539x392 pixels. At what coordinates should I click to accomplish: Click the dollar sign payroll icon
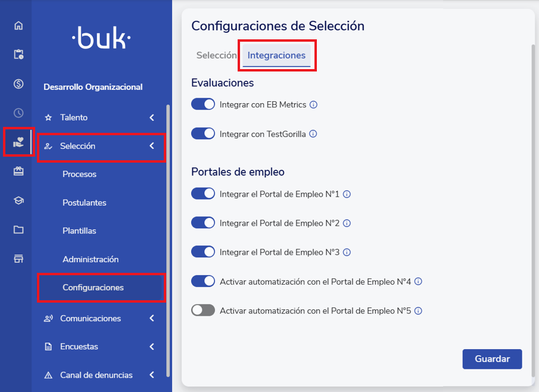coord(18,83)
